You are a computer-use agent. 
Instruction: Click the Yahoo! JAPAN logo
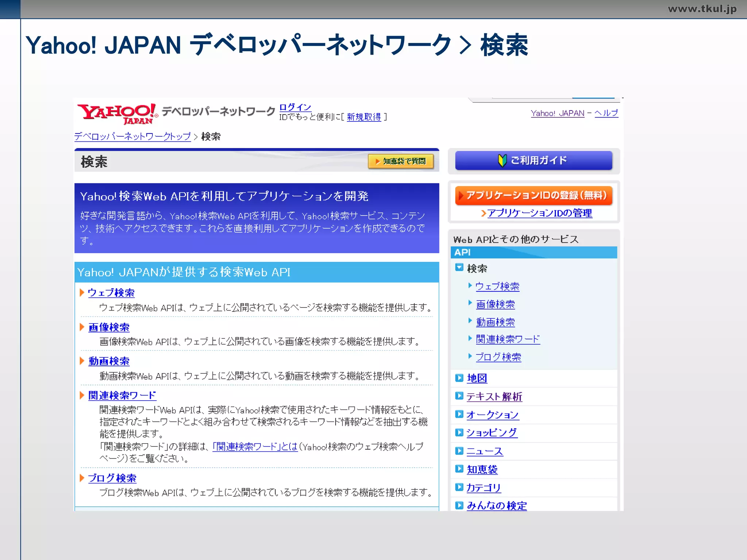(117, 113)
